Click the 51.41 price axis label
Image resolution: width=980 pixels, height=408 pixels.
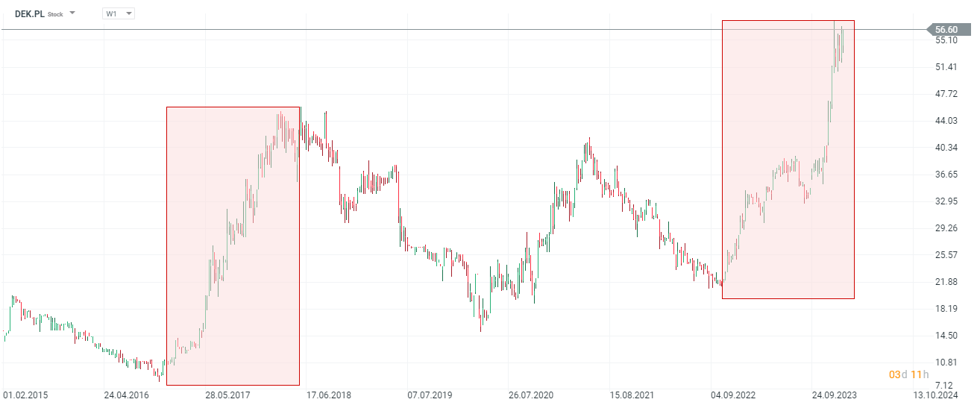pos(945,67)
